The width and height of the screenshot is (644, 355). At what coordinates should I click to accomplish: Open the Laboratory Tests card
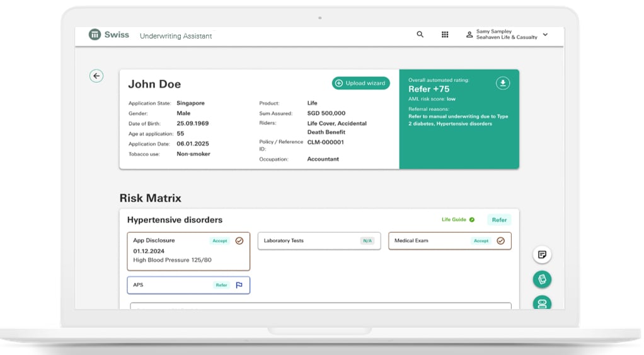(x=319, y=241)
